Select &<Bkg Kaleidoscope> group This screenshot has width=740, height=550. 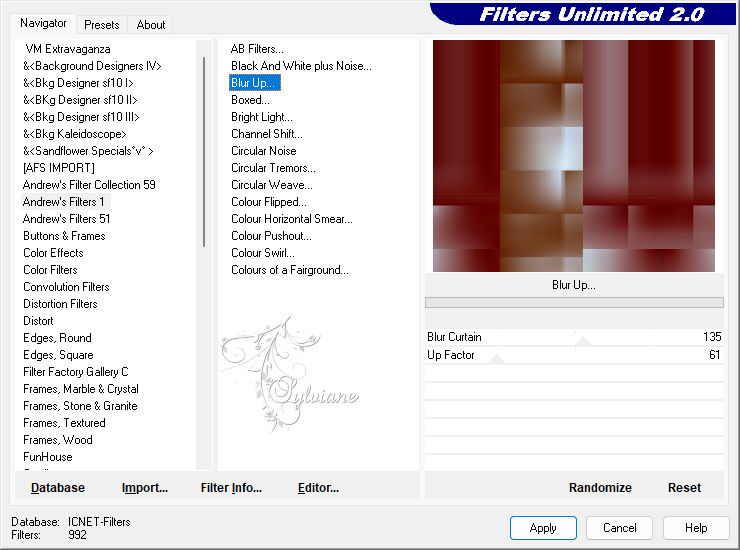point(75,134)
